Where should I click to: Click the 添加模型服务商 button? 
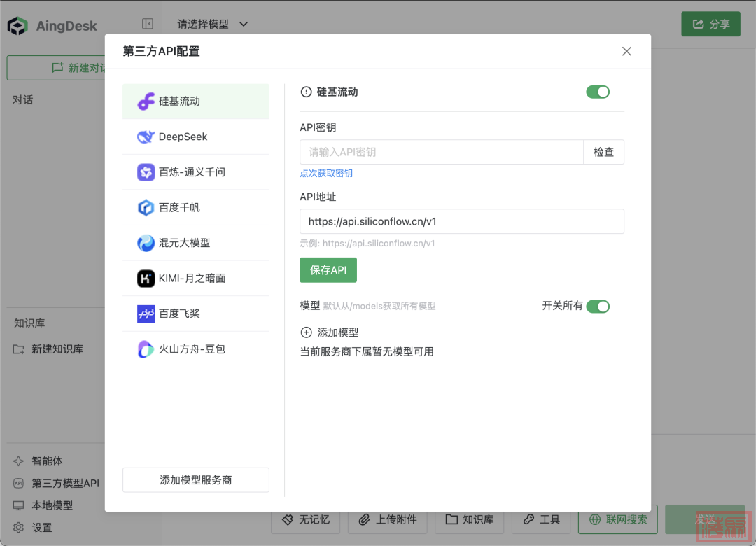[x=196, y=480]
